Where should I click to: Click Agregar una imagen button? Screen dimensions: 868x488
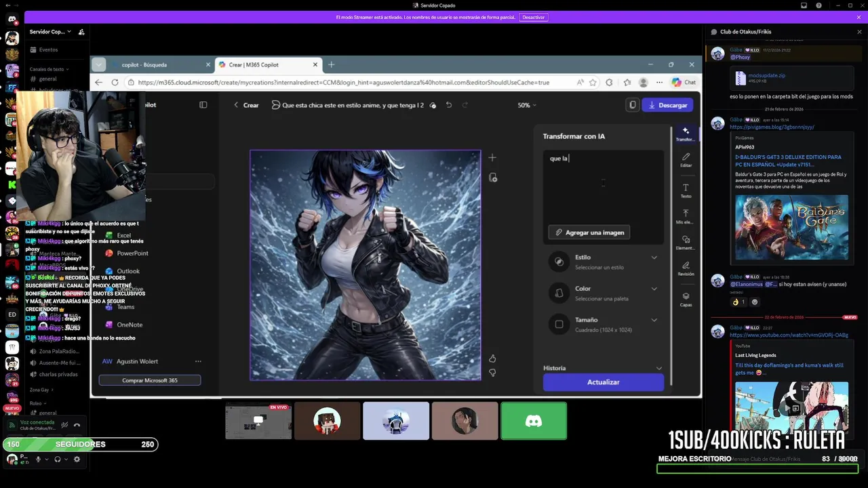(589, 232)
